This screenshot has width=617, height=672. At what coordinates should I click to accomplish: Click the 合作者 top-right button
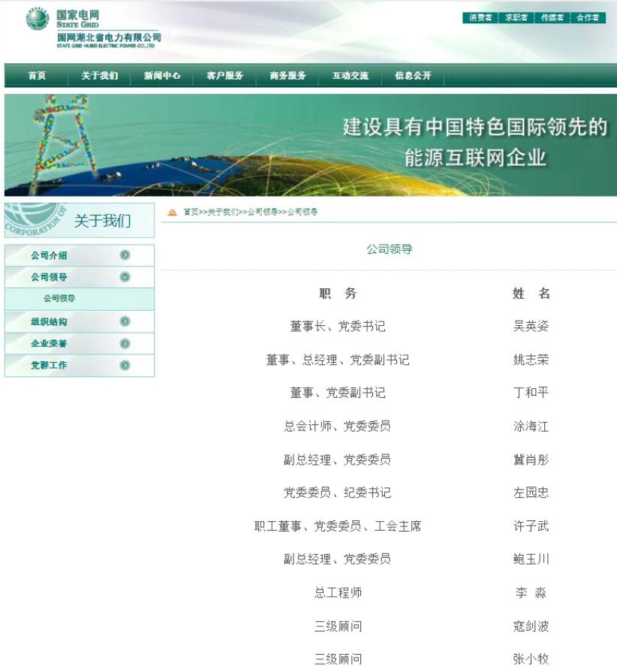pos(588,18)
